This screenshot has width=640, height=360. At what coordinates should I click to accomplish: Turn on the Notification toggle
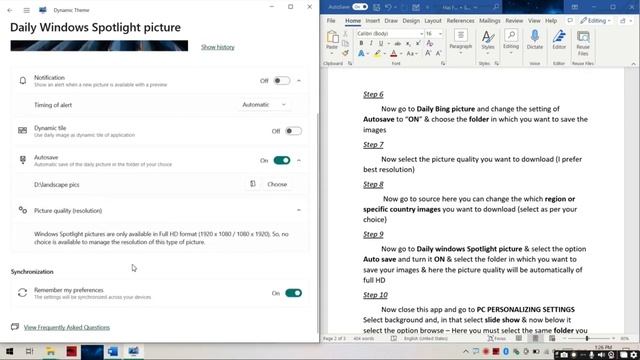(x=282, y=80)
